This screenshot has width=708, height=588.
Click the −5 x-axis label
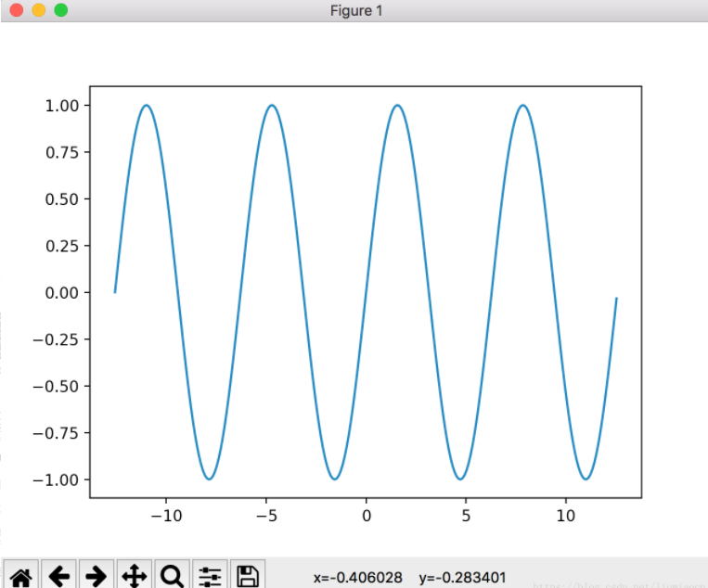click(x=266, y=516)
